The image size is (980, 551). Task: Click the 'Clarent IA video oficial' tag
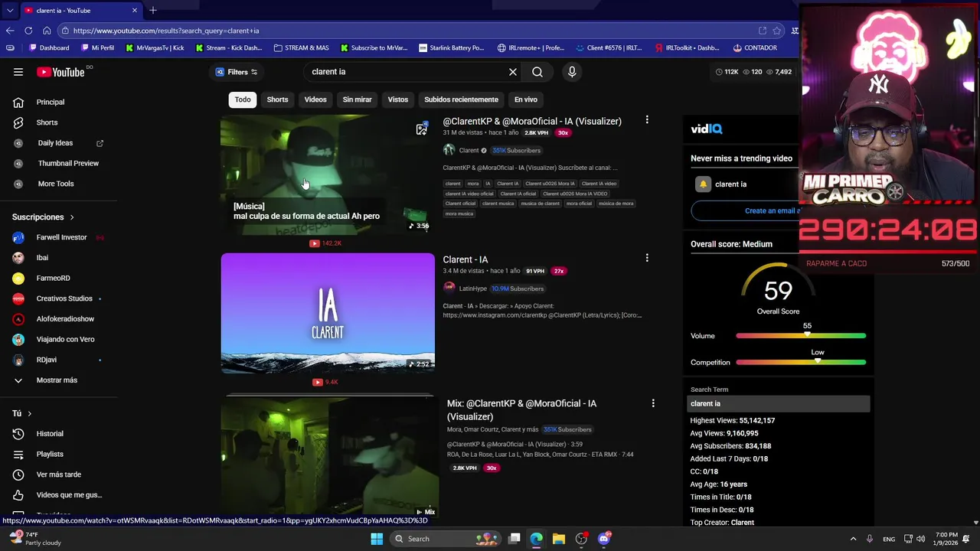469,194
